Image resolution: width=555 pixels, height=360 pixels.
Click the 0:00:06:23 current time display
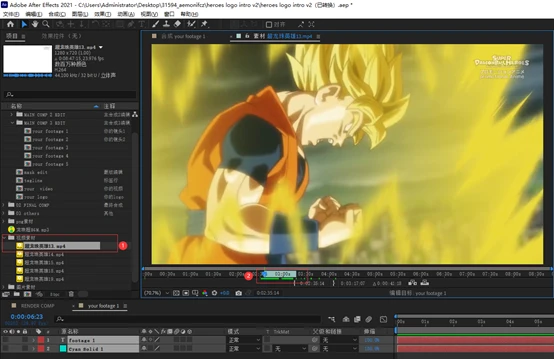27,316
